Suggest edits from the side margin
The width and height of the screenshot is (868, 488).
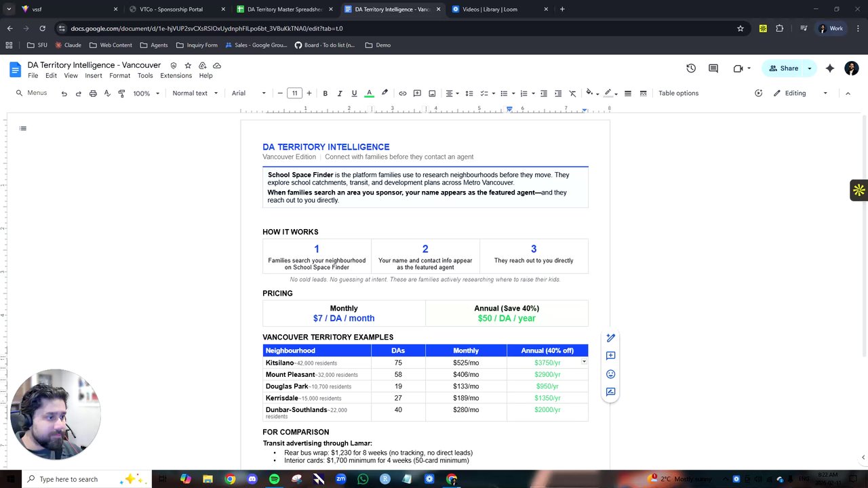pos(610,392)
